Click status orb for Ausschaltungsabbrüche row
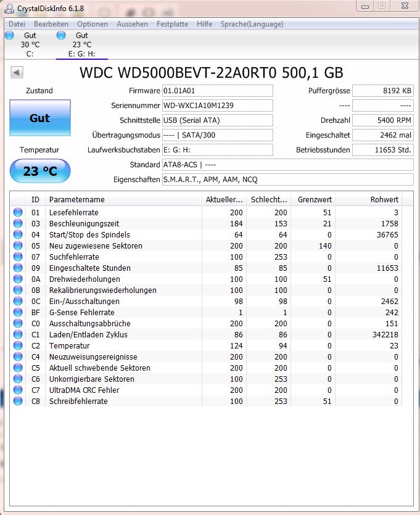The image size is (420, 515). [18, 324]
